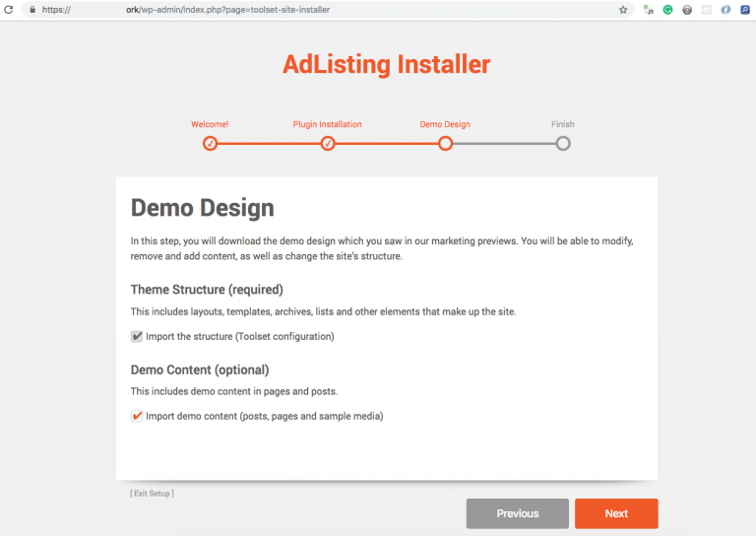Screen dimensions: 756x536
Task: Click the browser reload icon
Action: coord(8,9)
